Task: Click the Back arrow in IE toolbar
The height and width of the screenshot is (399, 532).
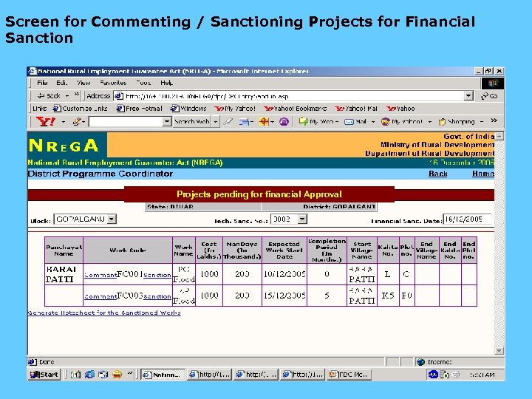Action: coord(49,95)
